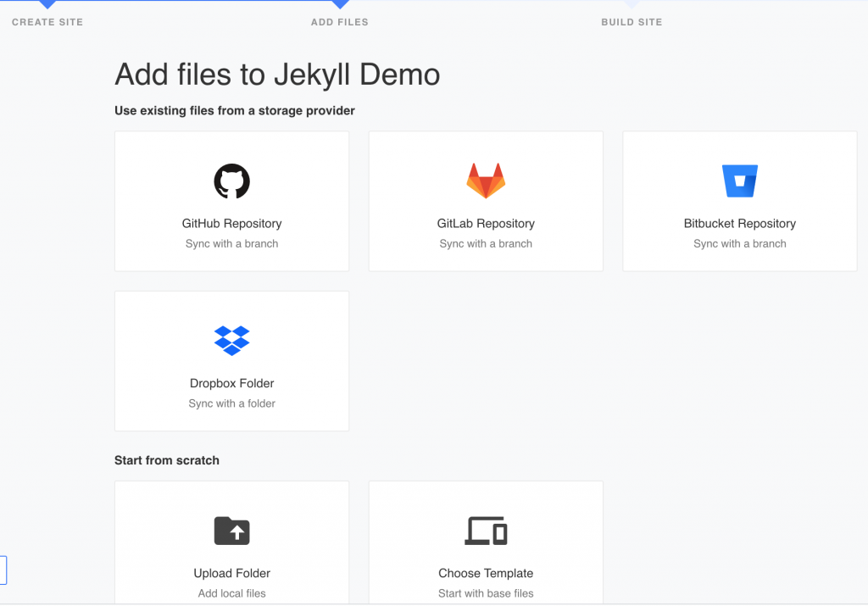This screenshot has height=606, width=868.
Task: Go to the Add Files step
Action: click(339, 22)
